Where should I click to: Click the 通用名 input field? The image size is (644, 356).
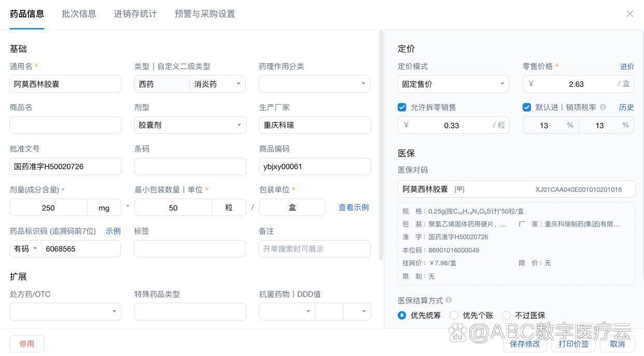coord(65,84)
